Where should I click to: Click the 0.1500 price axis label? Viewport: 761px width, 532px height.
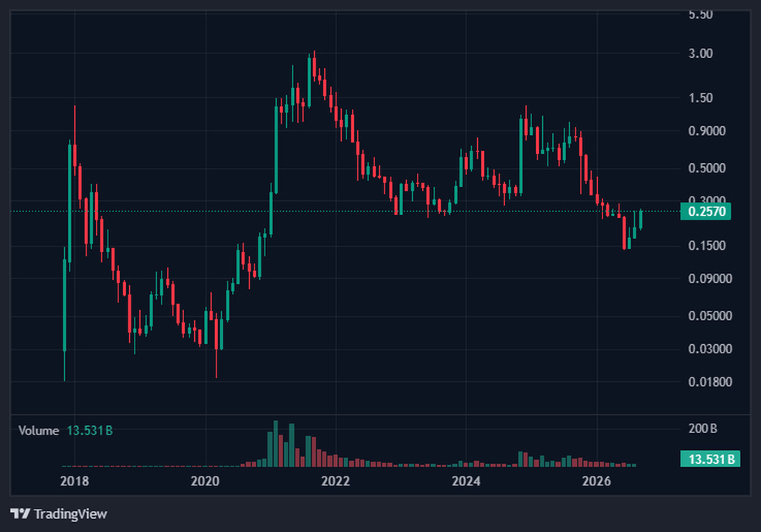(707, 246)
